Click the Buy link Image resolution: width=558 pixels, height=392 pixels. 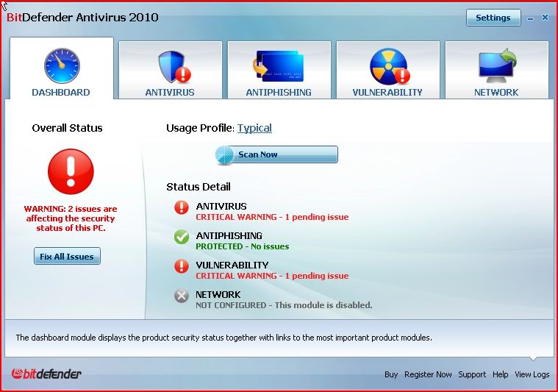[391, 374]
